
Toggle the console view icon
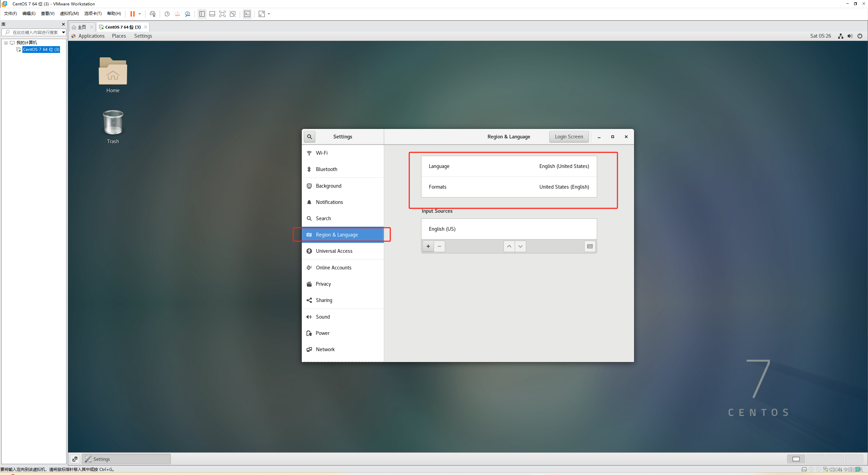(x=247, y=14)
